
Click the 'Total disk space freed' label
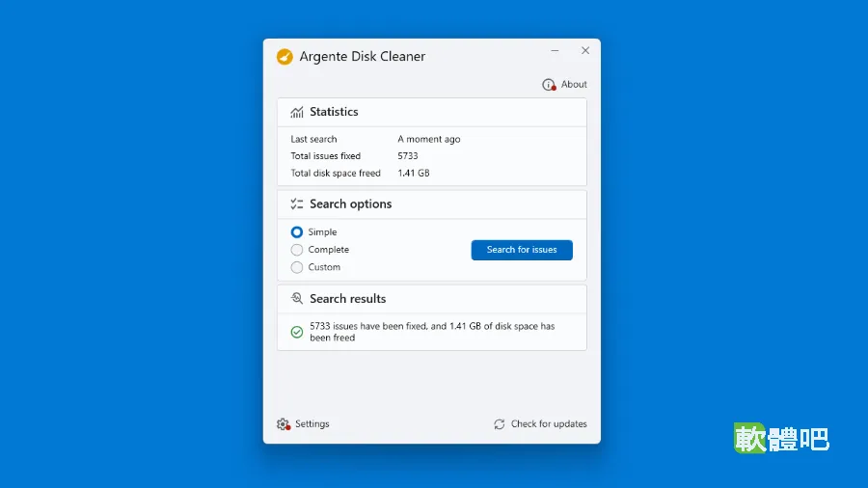336,174
